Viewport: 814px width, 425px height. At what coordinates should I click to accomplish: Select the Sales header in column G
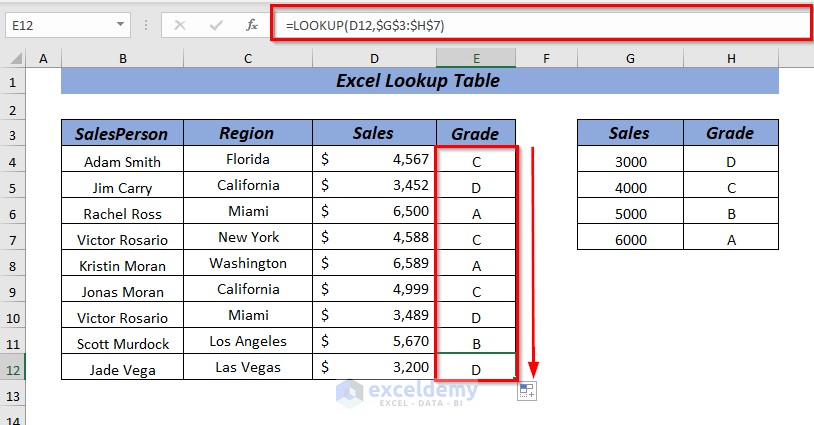click(630, 133)
